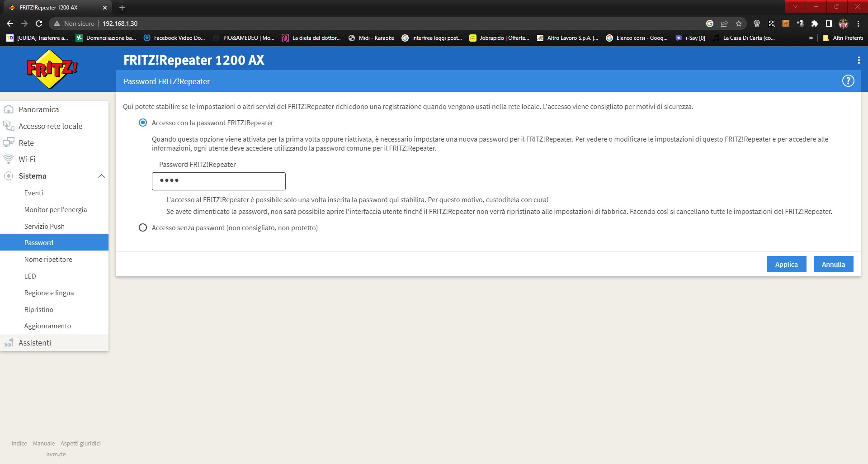Open the FRITZ!Repeater three-dot menu
868x464 pixels.
click(x=859, y=60)
